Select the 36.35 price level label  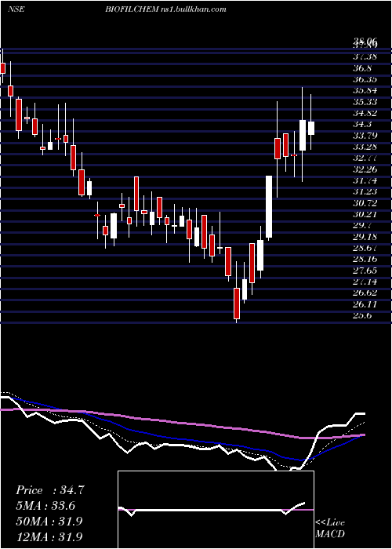[x=365, y=79]
